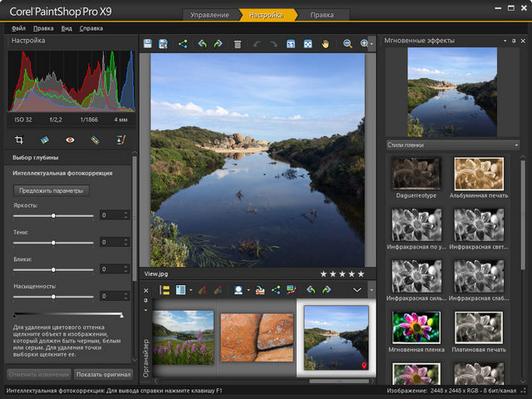Expand the organizer toolbar chevron

(357, 289)
